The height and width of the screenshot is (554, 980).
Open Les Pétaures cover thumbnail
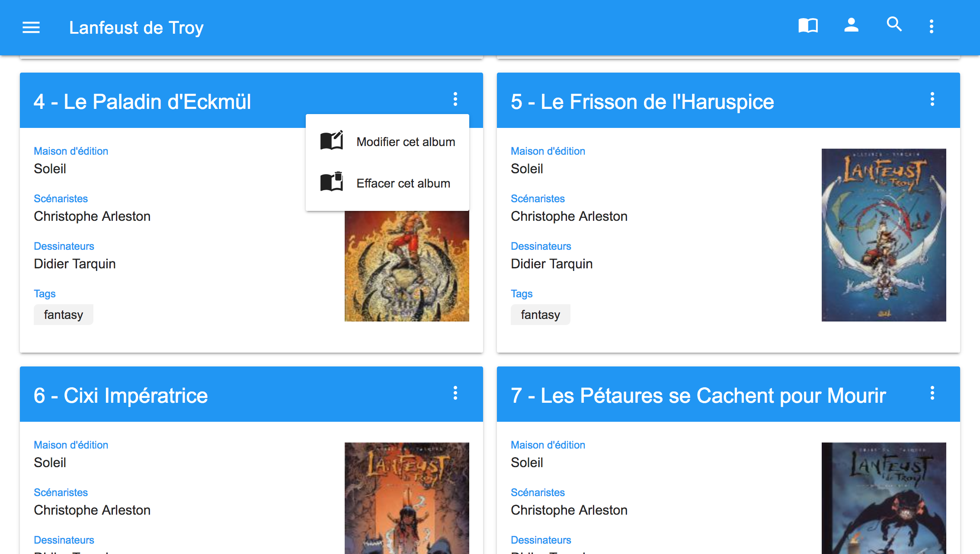(x=884, y=498)
